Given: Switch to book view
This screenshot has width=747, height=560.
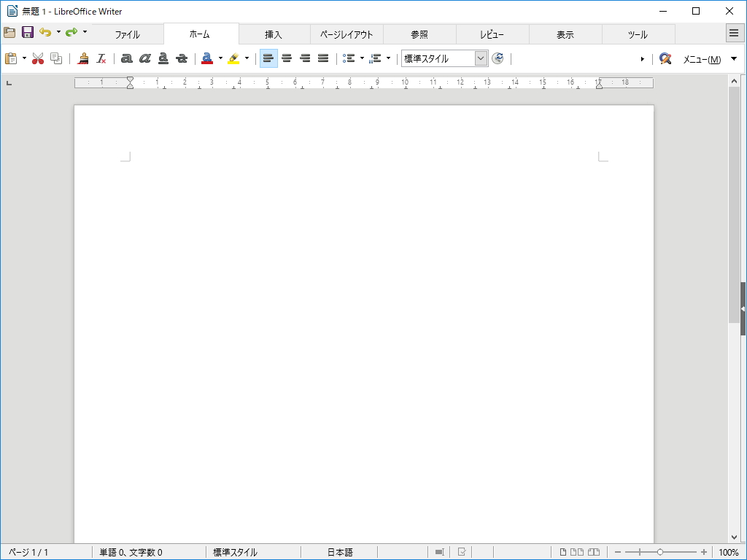Looking at the screenshot, I should click(594, 553).
